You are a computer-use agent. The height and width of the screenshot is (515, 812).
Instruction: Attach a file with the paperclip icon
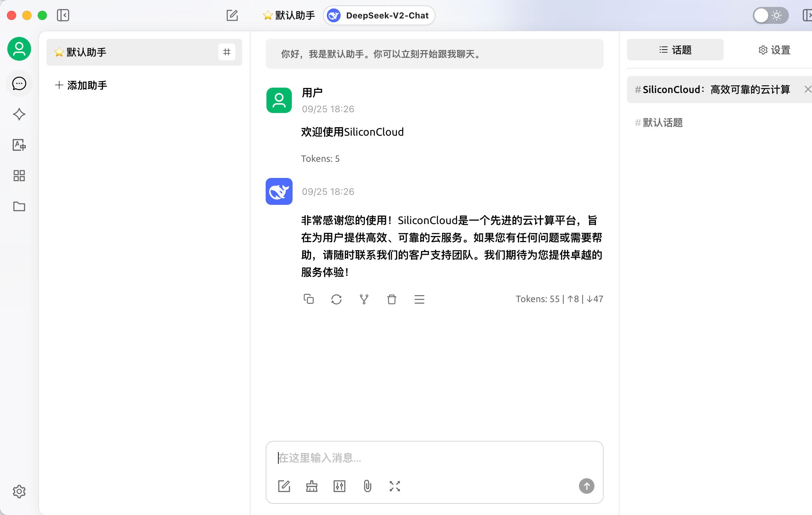[367, 486]
